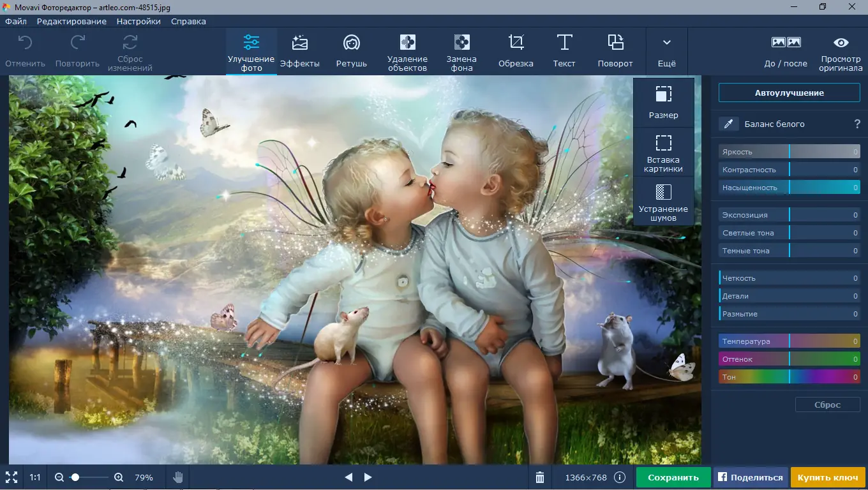Open the zoom level 79% dropdown
Image resolution: width=868 pixels, height=490 pixels.
pos(144,477)
